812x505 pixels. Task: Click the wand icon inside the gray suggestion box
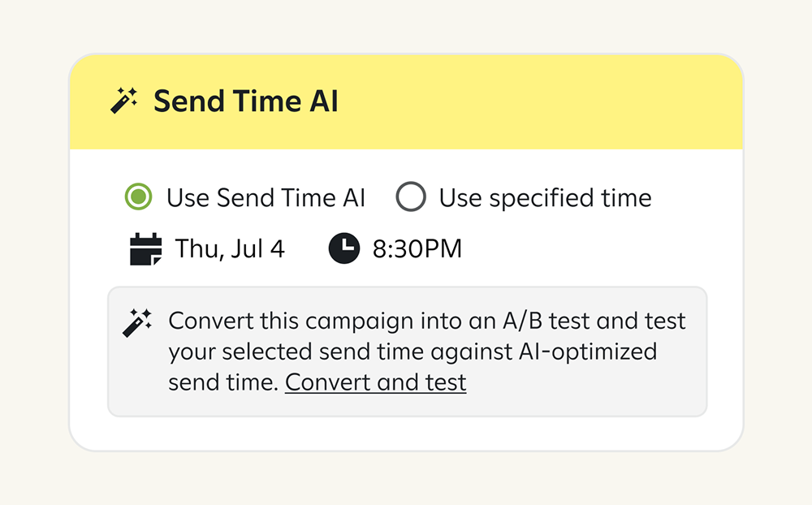pos(137,322)
